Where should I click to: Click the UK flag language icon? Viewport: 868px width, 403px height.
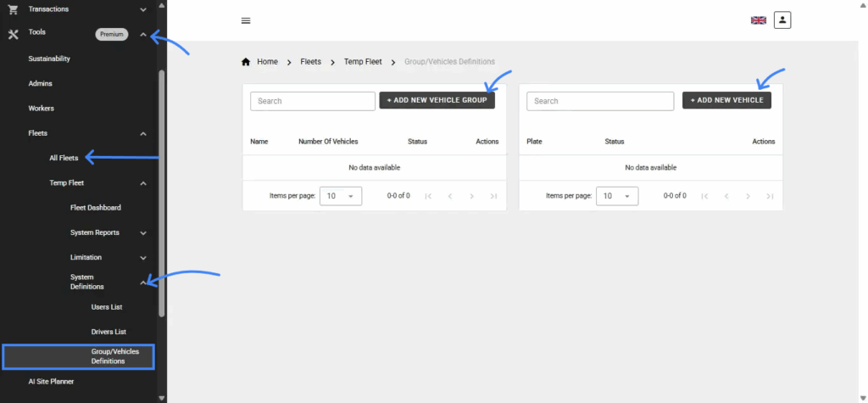pyautogui.click(x=758, y=20)
